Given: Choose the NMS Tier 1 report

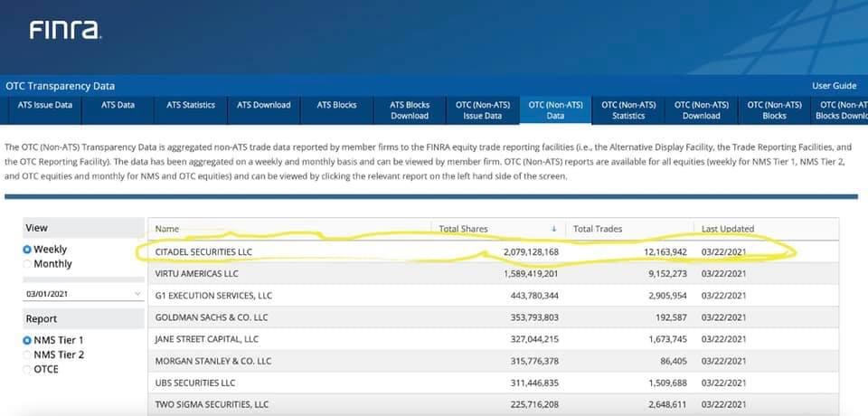Looking at the screenshot, I should tap(27, 340).
